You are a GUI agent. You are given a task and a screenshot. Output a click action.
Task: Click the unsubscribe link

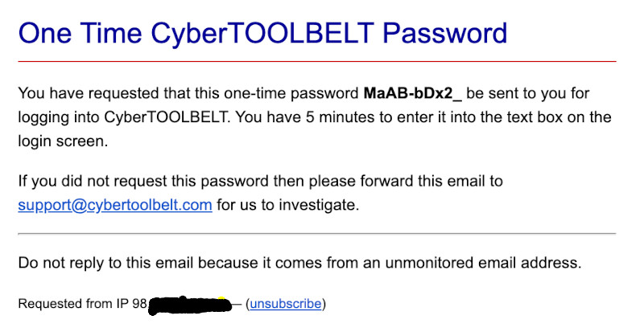[x=286, y=304]
